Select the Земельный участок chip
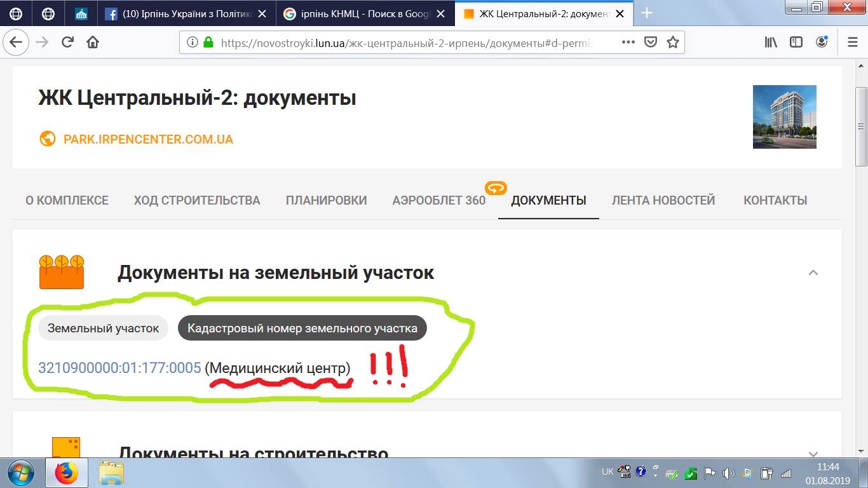The width and height of the screenshot is (868, 488). point(103,328)
